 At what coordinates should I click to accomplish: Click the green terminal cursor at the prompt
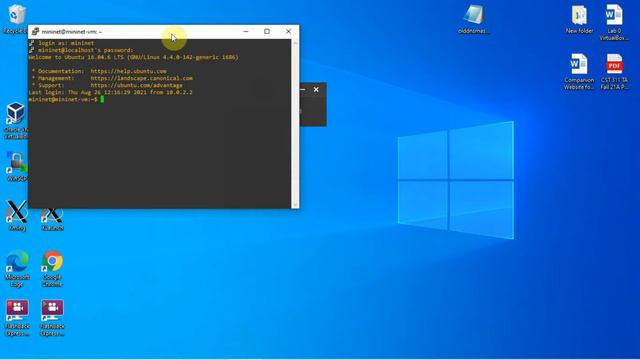(x=102, y=99)
